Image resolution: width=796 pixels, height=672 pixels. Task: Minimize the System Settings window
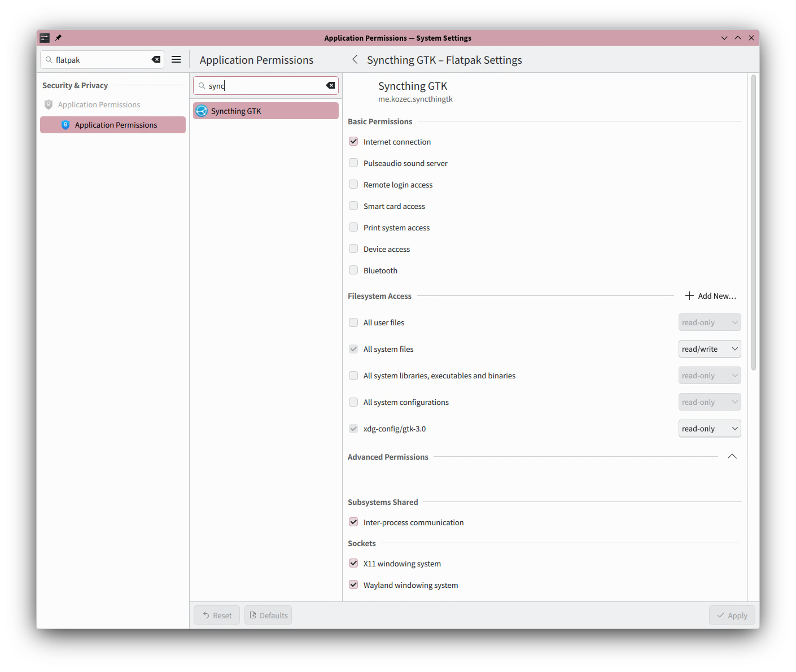(724, 38)
